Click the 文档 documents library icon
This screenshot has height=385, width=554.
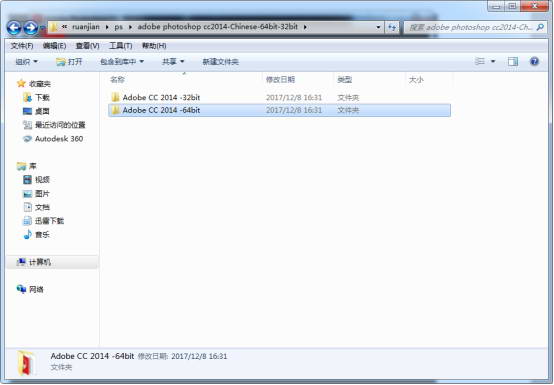[x=27, y=207]
